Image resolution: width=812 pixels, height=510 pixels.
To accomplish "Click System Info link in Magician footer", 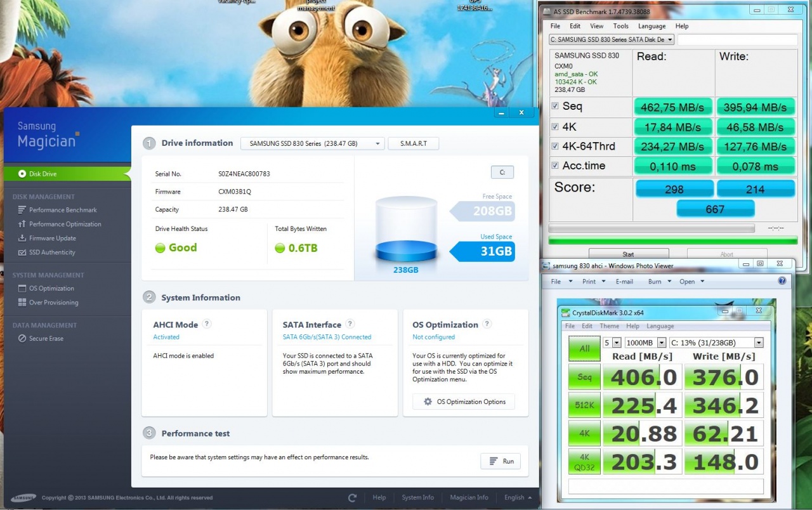I will [418, 497].
